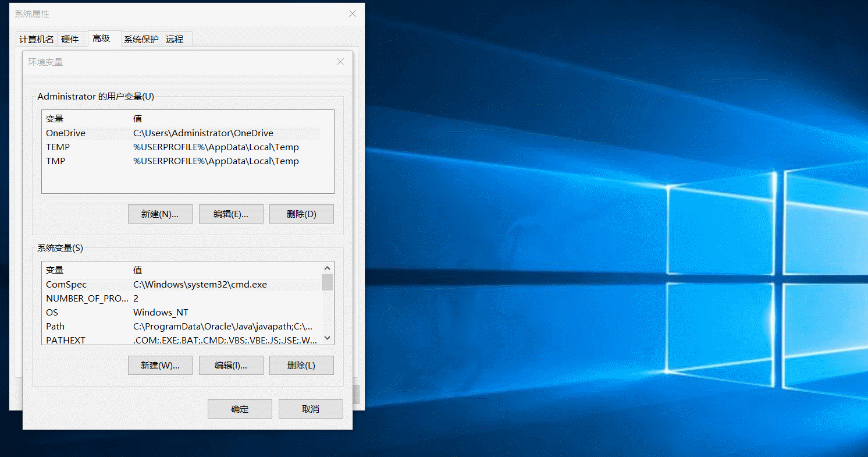Image resolution: width=868 pixels, height=457 pixels.
Task: Click the value Windows_NT
Action: click(161, 313)
